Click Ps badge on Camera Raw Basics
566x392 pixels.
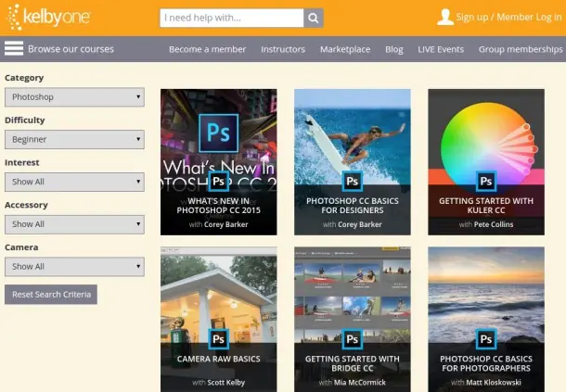click(x=219, y=339)
